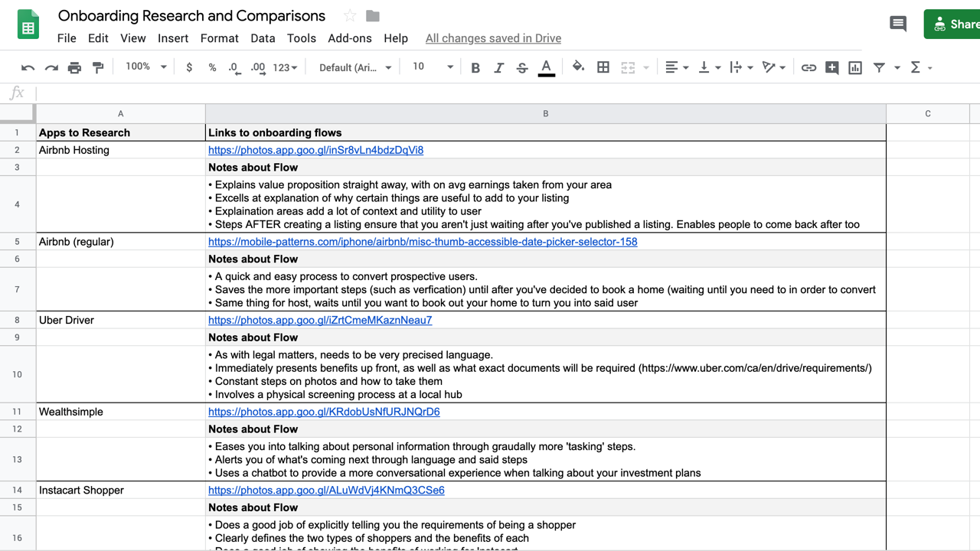Select the Wealthsimple cell
Image resolution: width=980 pixels, height=551 pixels.
pos(120,412)
